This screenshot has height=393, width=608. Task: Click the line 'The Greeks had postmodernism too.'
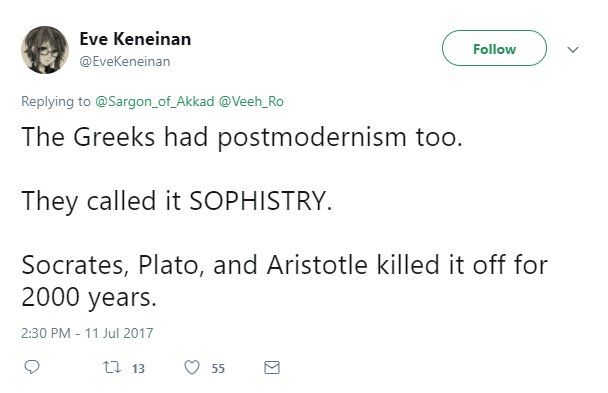(242, 138)
